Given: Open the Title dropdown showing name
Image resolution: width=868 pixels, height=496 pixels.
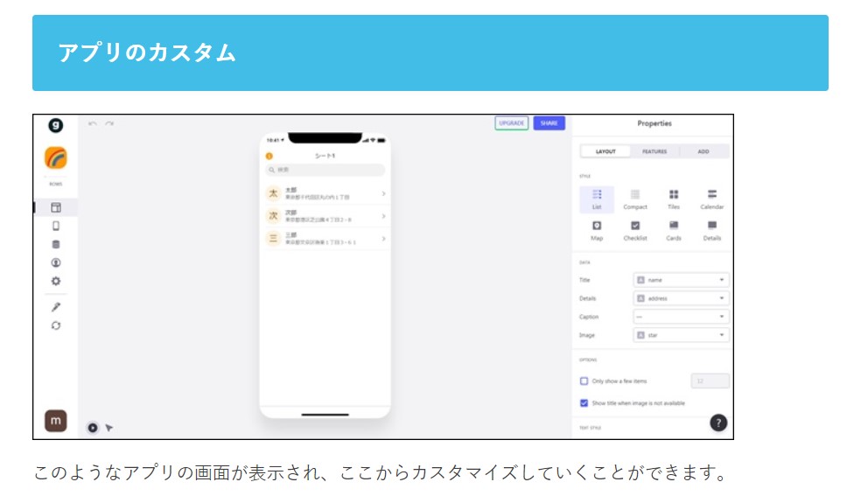Looking at the screenshot, I should (x=681, y=280).
